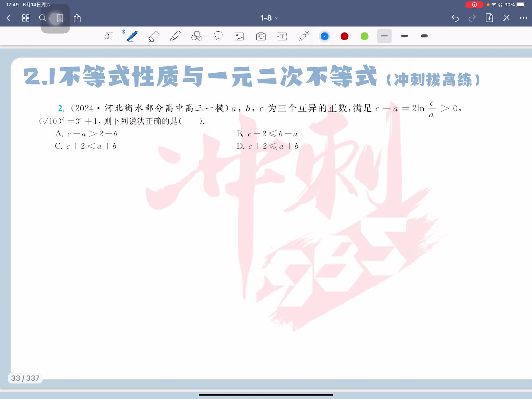Select the Highlighter tool
Screen dimensions: 532x399
(x=175, y=36)
